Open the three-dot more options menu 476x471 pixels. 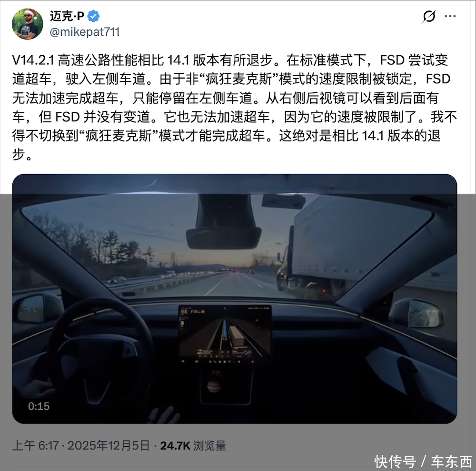point(450,16)
